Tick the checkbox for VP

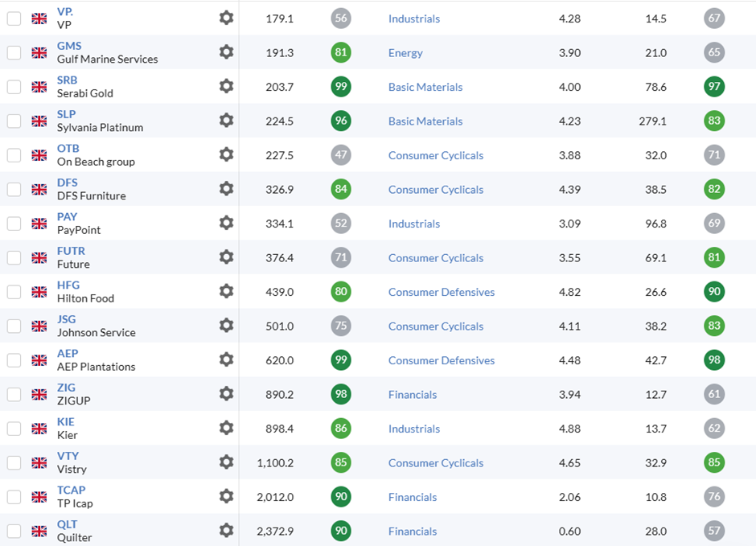point(14,18)
